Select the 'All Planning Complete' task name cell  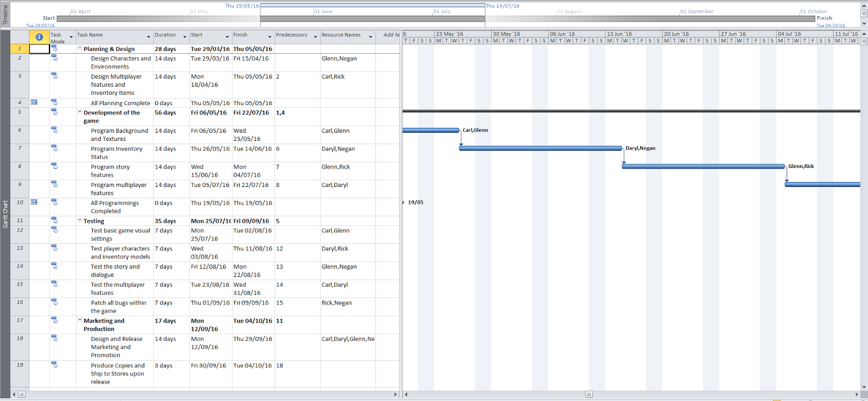(114, 103)
